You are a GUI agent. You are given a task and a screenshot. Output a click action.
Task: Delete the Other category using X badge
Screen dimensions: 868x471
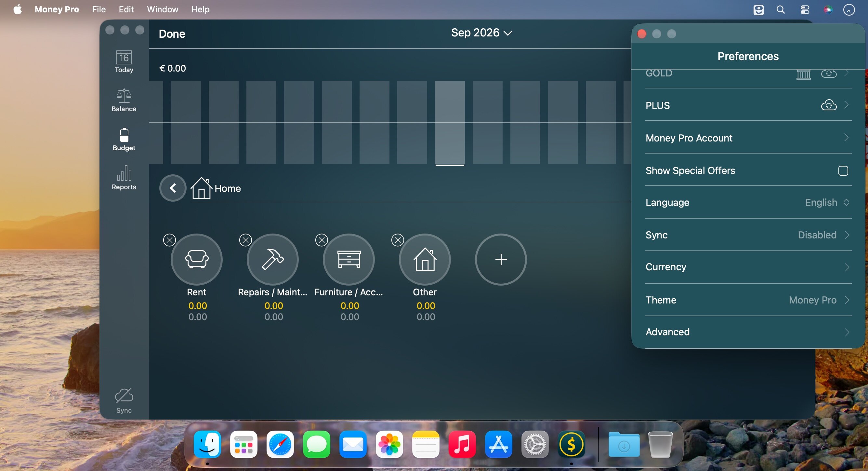point(398,240)
